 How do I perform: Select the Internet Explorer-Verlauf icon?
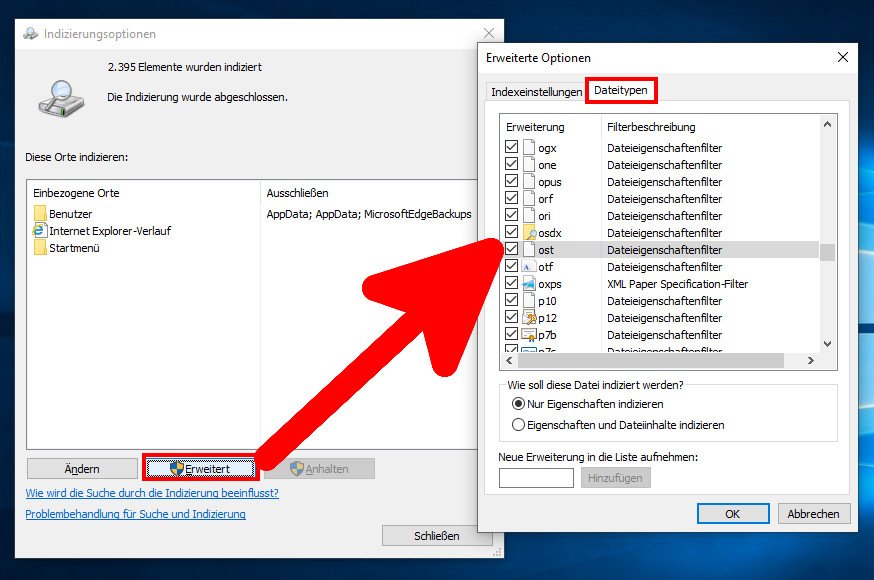click(x=40, y=231)
